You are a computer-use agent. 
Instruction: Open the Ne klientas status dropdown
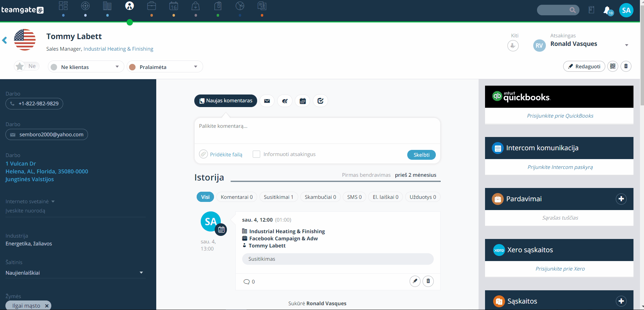86,67
